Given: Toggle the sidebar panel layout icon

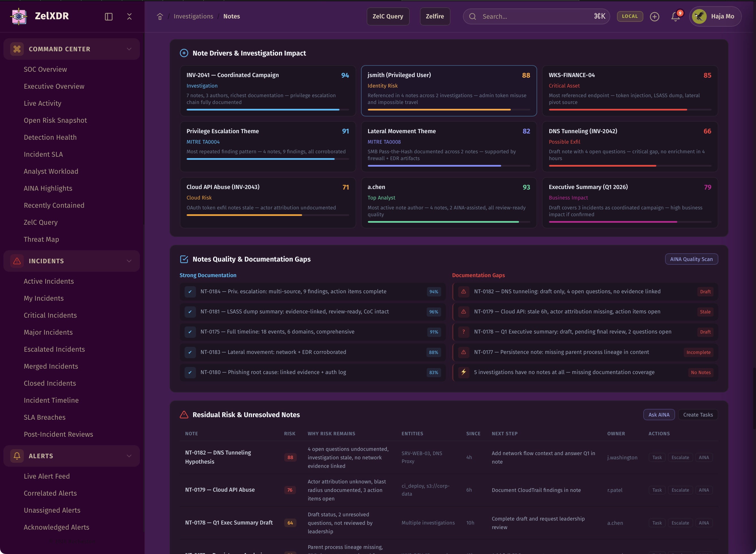Looking at the screenshot, I should tap(108, 16).
